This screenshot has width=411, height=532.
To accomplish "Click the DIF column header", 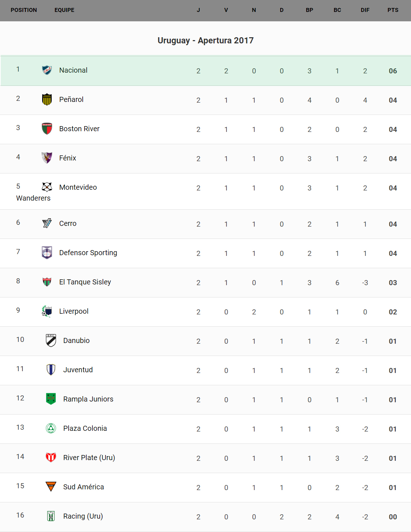I will (x=365, y=10).
